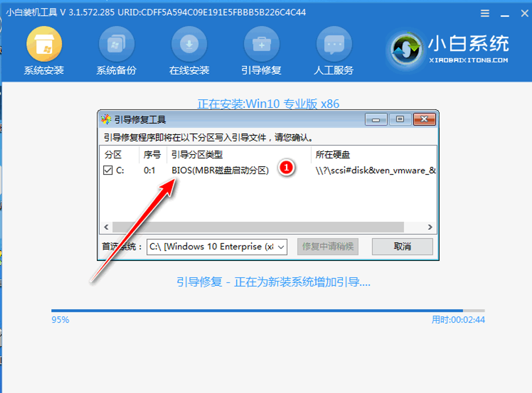Open the 在线安装 download icon

coord(189,44)
